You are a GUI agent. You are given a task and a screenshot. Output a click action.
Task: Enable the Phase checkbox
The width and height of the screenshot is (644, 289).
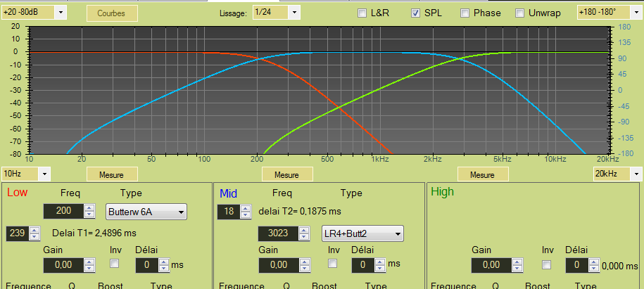(465, 13)
